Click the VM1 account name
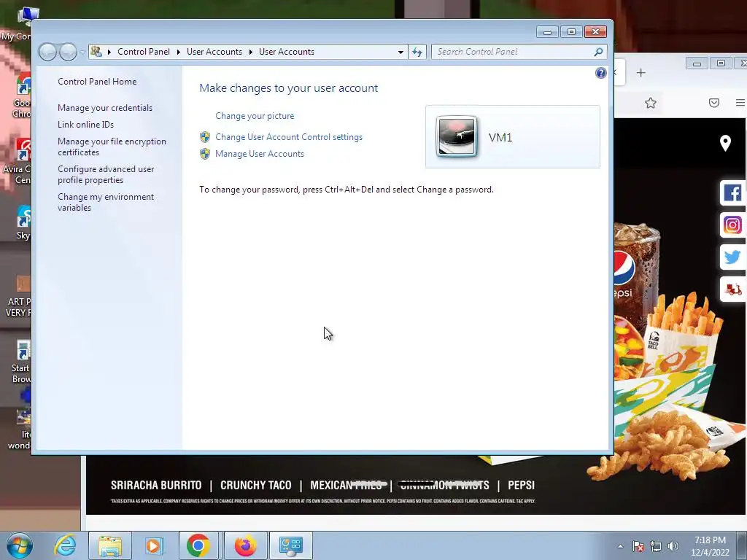This screenshot has width=747, height=560. [x=500, y=137]
